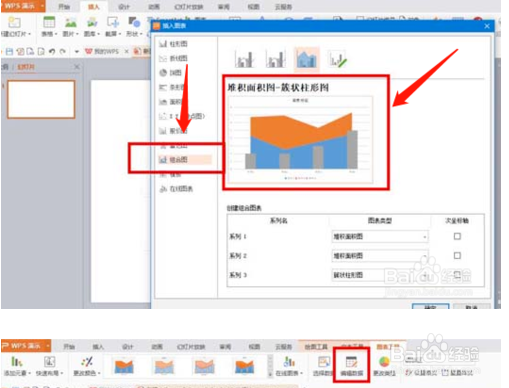Choose the custom combination subtype icon with green pencil
509x388 pixels.
coord(338,60)
